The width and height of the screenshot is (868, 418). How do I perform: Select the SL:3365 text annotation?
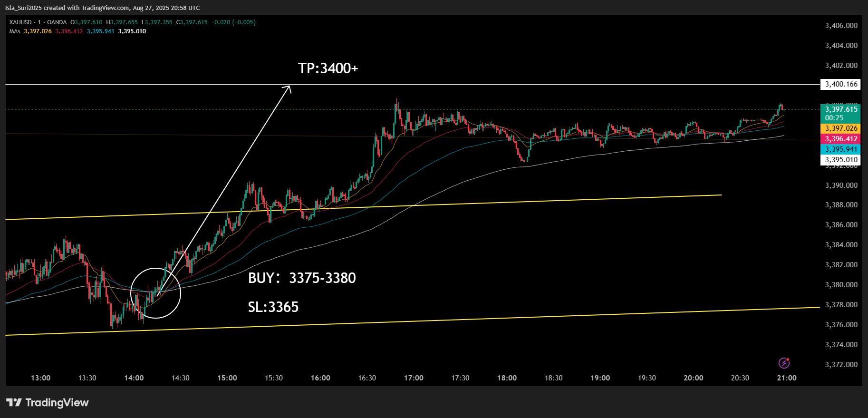(273, 307)
